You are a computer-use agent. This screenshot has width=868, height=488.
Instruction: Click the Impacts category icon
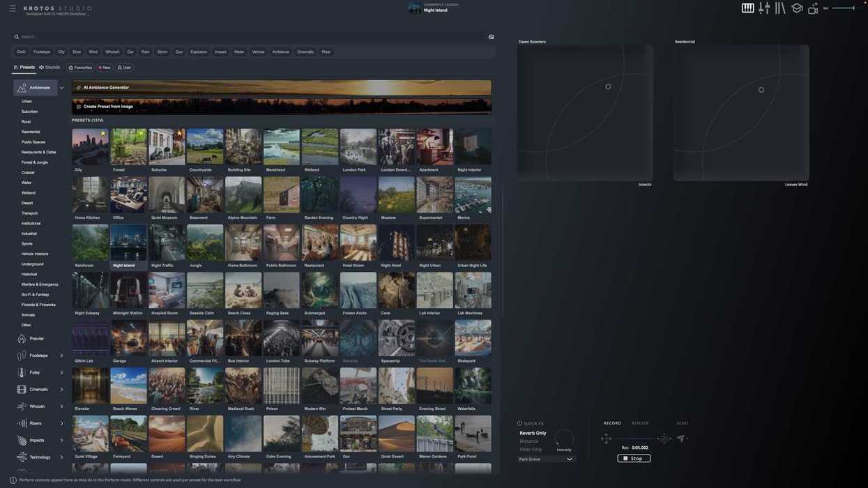pos(22,441)
